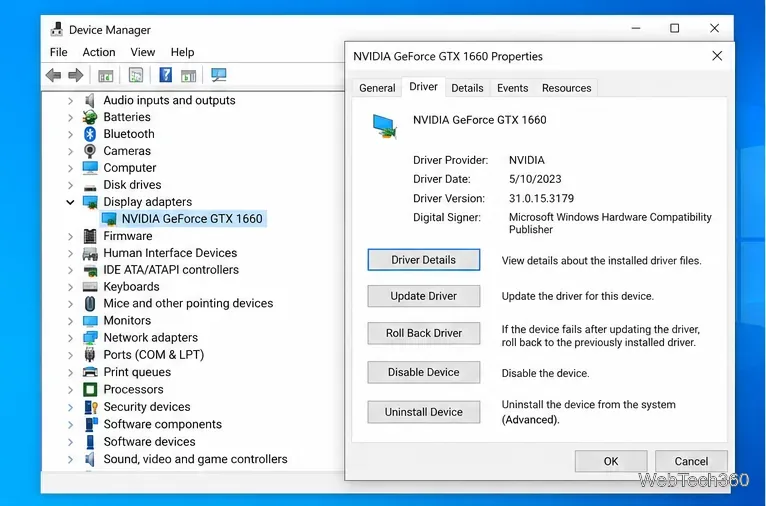Select the 'Print queues' tree label
The width and height of the screenshot is (766, 506).
pyautogui.click(x=137, y=372)
